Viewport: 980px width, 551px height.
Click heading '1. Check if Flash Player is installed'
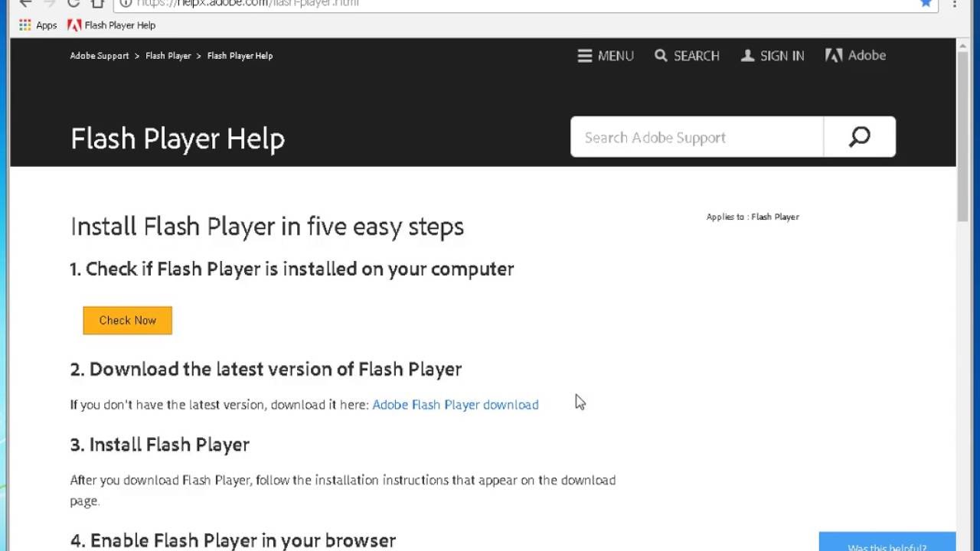pos(292,269)
